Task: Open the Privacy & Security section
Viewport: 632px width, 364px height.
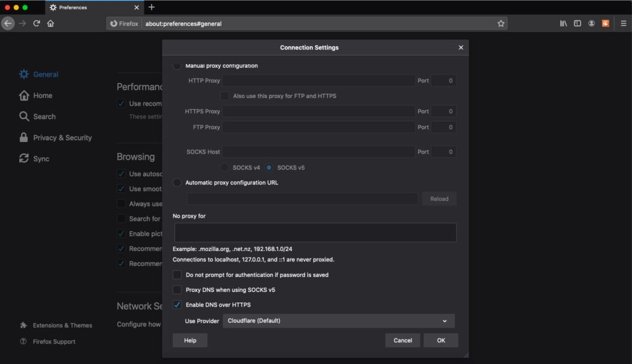Action: click(61, 137)
